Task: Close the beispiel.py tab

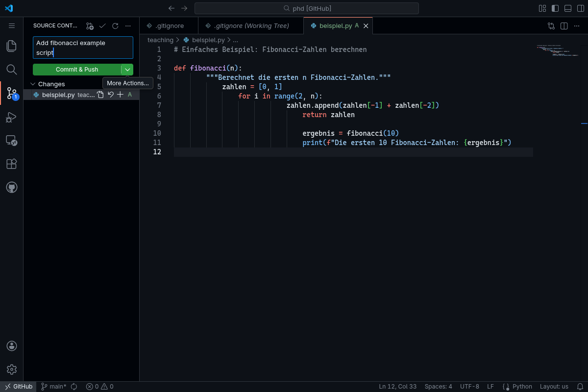Action: click(x=366, y=25)
